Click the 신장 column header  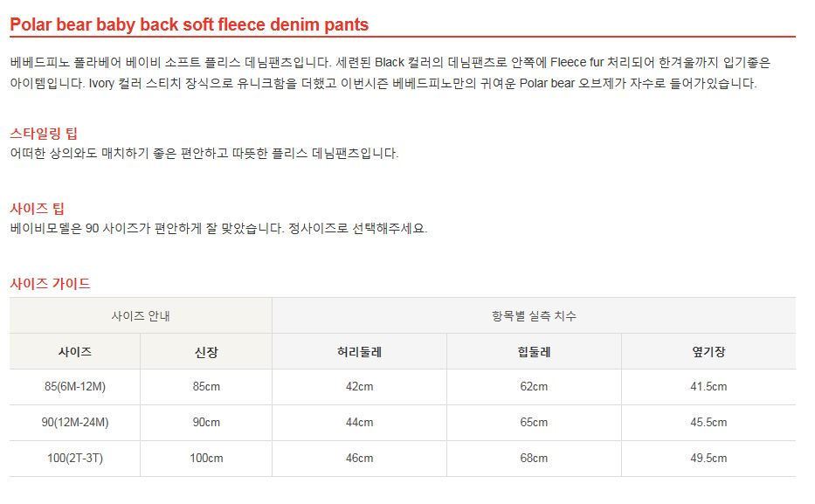point(206,351)
